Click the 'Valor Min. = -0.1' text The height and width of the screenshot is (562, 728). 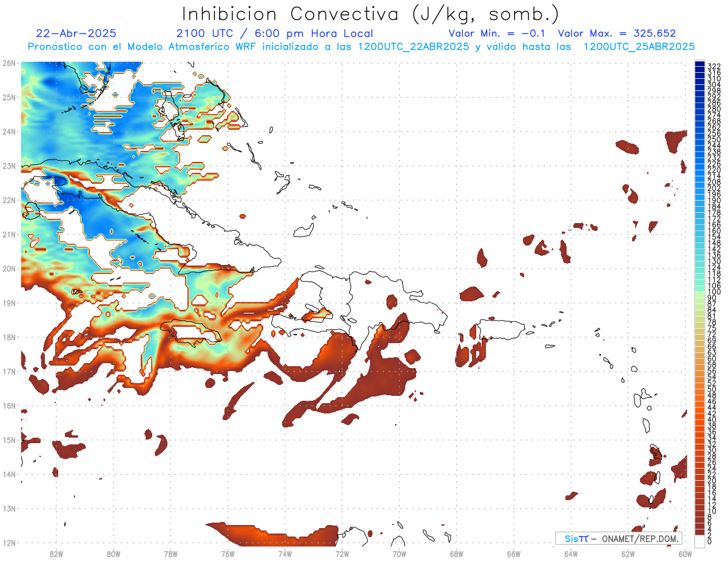496,33
